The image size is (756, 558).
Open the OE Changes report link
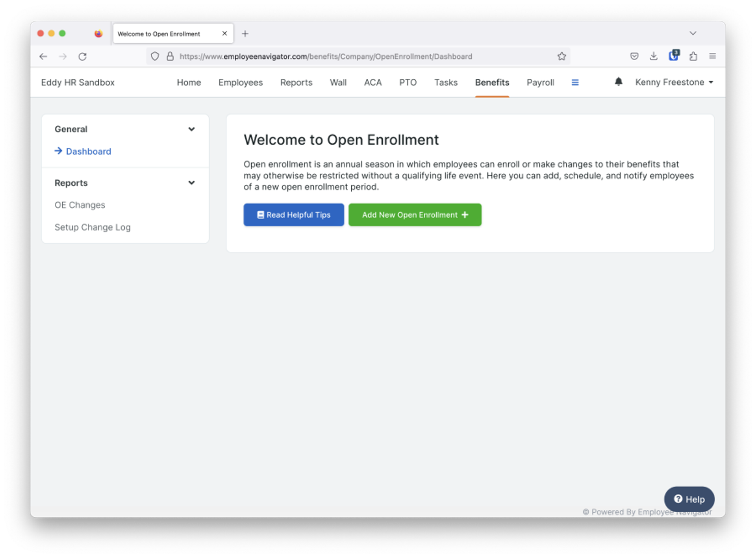point(80,205)
